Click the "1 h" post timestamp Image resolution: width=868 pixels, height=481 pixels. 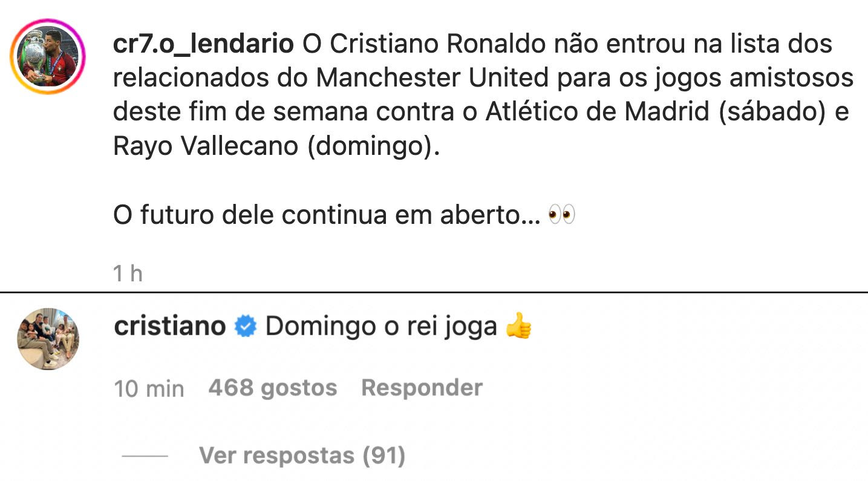coord(128,273)
